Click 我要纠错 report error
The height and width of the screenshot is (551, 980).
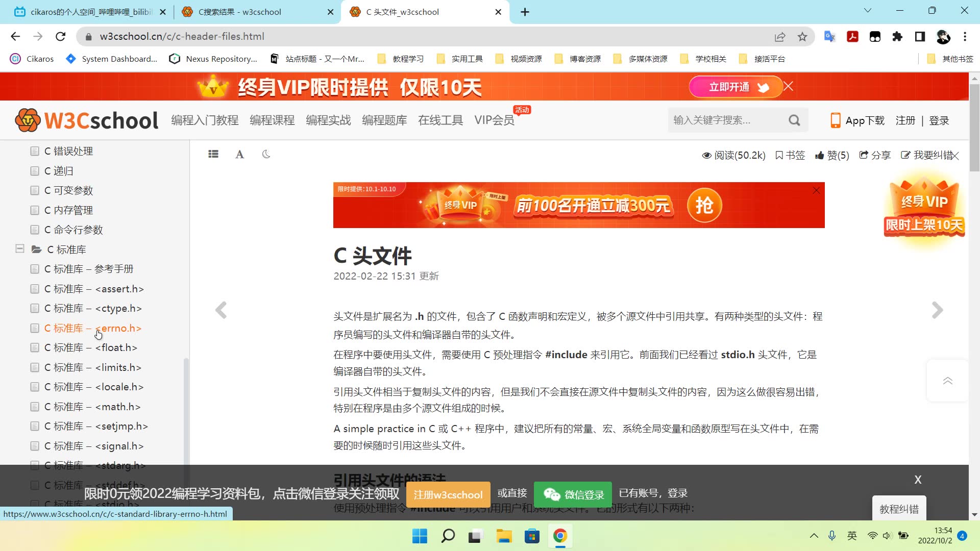pos(926,155)
